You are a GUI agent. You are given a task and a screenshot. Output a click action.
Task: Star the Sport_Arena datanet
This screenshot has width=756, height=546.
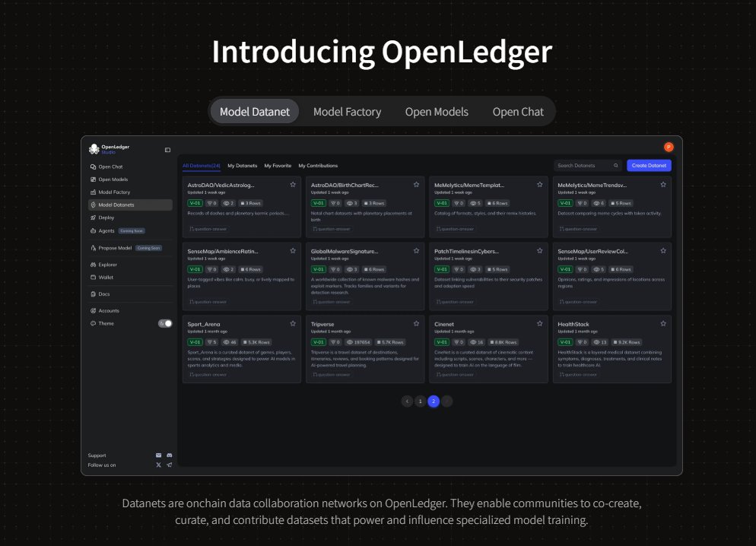(293, 323)
